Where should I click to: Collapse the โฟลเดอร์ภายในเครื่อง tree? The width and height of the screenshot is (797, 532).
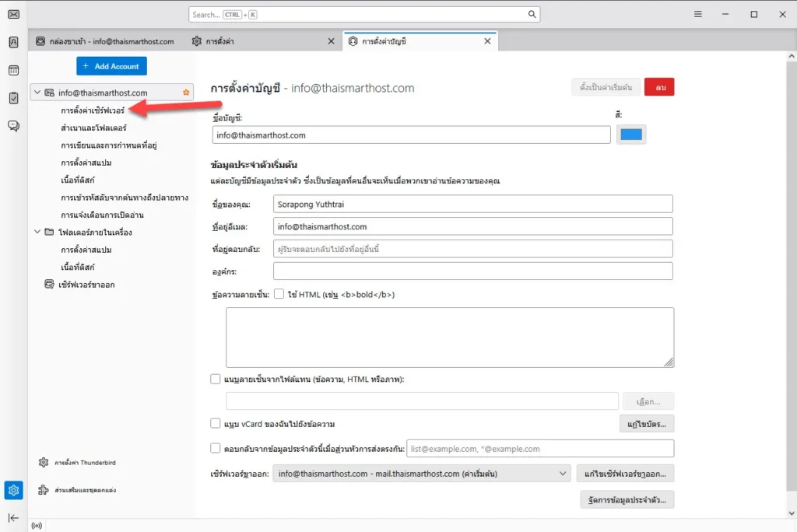coord(37,232)
